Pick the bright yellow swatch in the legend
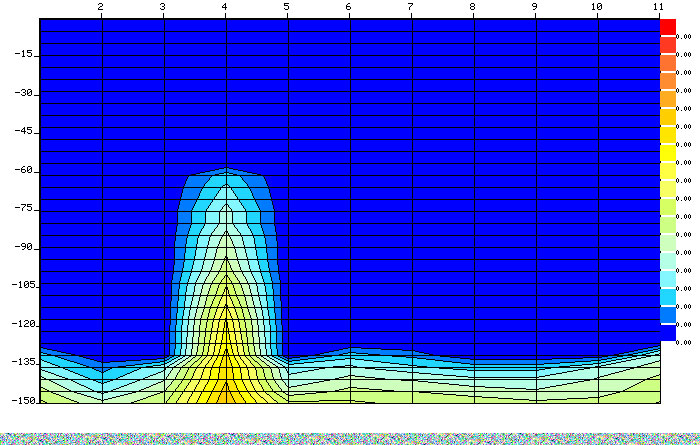The image size is (700, 445). (667, 153)
